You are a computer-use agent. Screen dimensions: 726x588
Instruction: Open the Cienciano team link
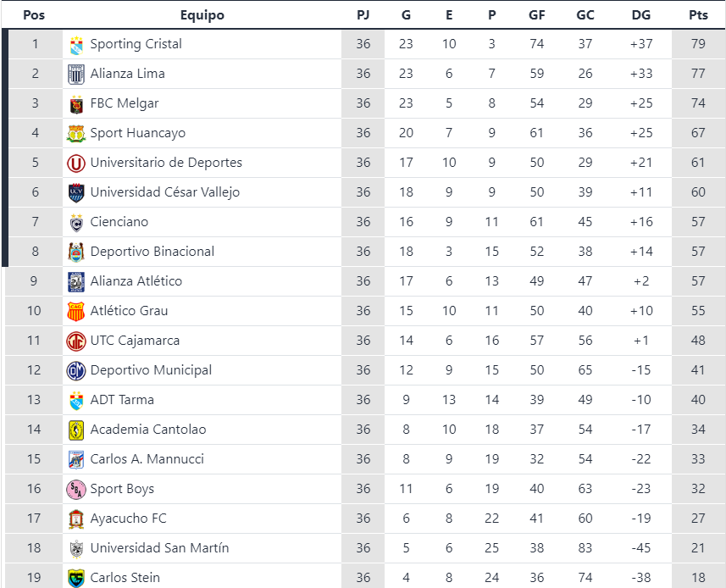coord(119,222)
